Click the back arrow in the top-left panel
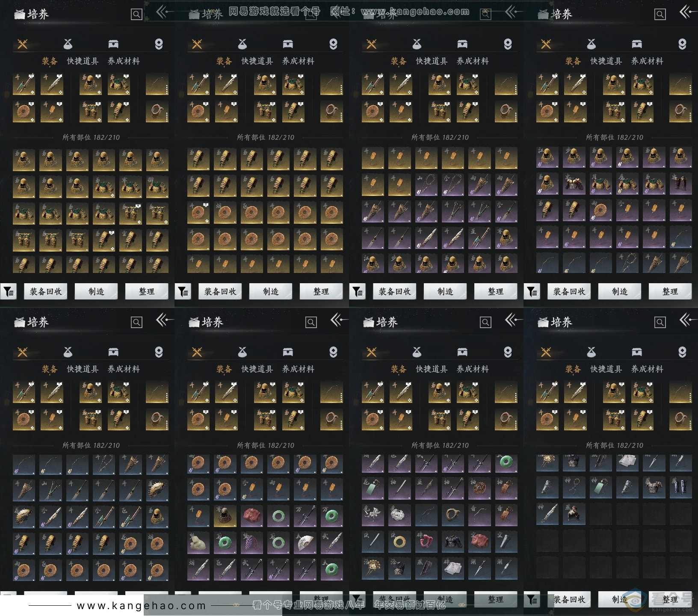 pos(165,12)
